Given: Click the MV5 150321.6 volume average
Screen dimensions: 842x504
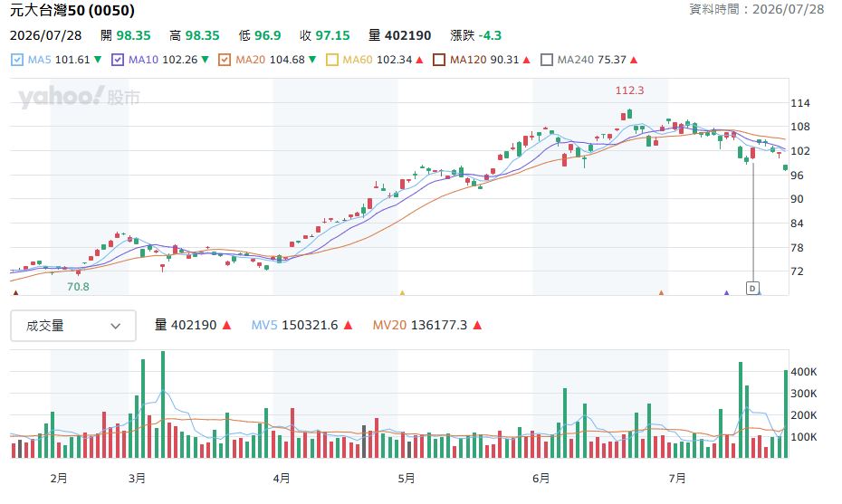Looking at the screenshot, I should pyautogui.click(x=295, y=325).
